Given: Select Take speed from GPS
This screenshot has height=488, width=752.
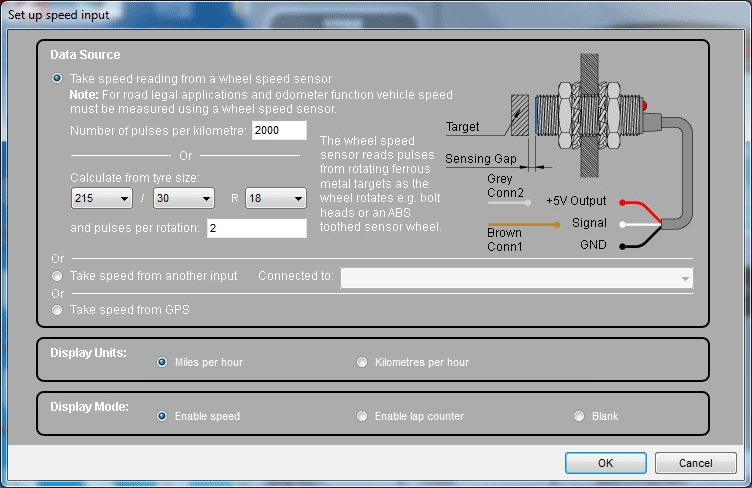Looking at the screenshot, I should point(57,310).
